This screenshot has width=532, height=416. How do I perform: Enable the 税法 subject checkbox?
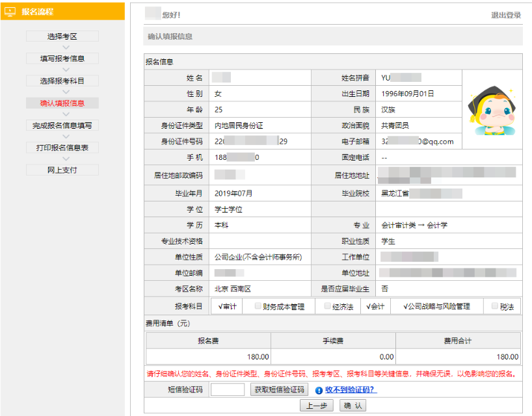tap(495, 306)
